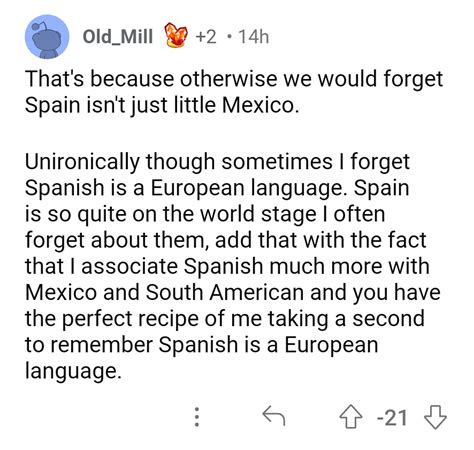View the orange crystal heart award

click(176, 35)
